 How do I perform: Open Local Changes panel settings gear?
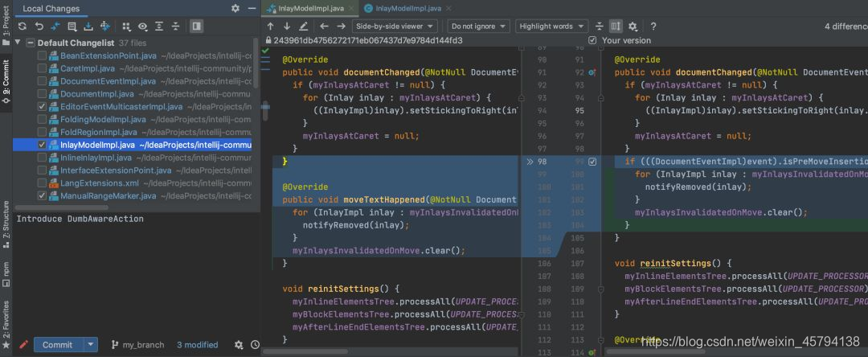point(235,8)
